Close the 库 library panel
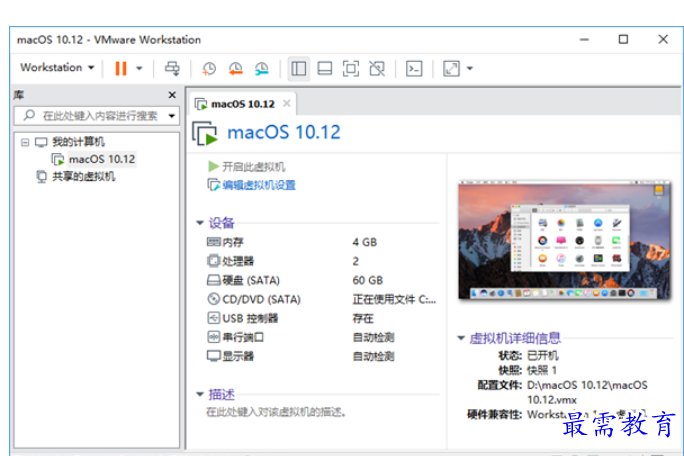Screen dimensions: 684x456 [172, 95]
